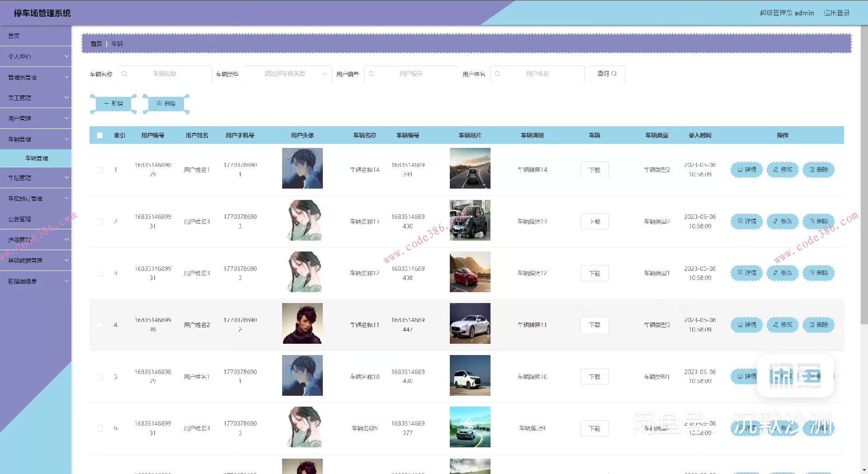This screenshot has width=868, height=474.
Task: Open 详情 for the 车辆名称13 row
Action: (x=747, y=221)
